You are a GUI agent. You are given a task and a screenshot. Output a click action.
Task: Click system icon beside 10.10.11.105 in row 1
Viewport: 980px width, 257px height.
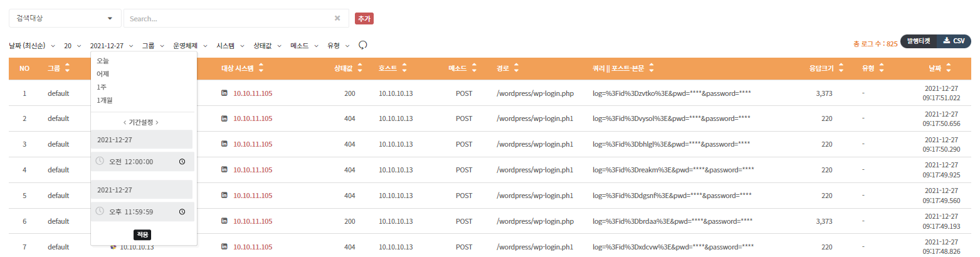point(224,93)
